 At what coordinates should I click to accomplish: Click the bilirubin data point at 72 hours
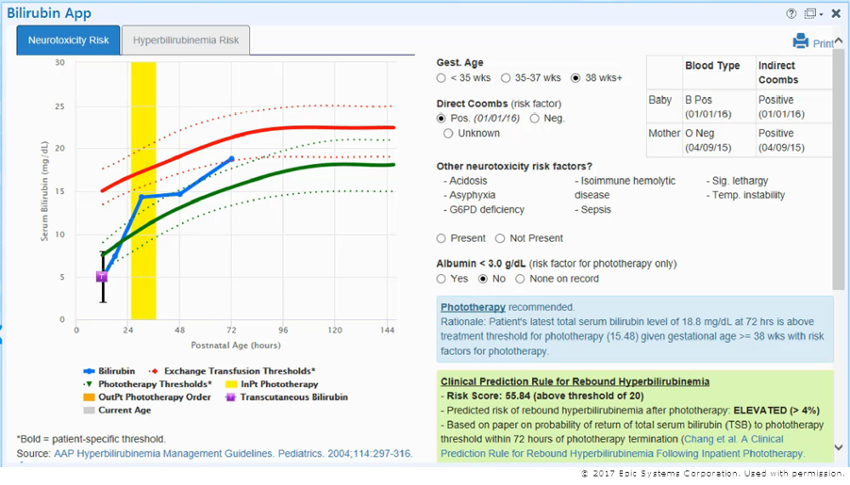pos(231,159)
